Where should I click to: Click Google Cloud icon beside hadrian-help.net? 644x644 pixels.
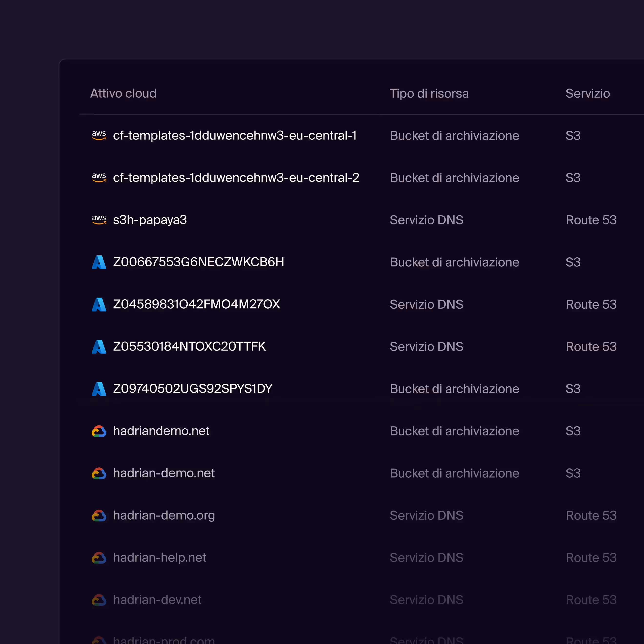click(x=99, y=558)
